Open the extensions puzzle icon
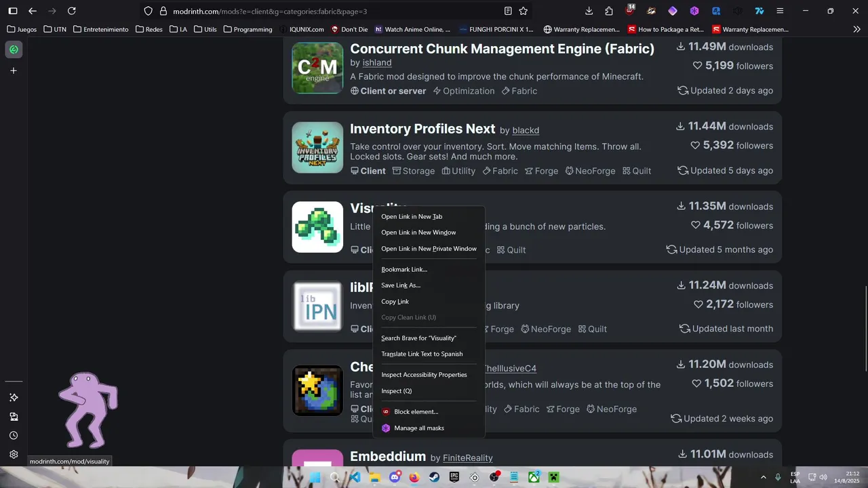 [x=609, y=11]
